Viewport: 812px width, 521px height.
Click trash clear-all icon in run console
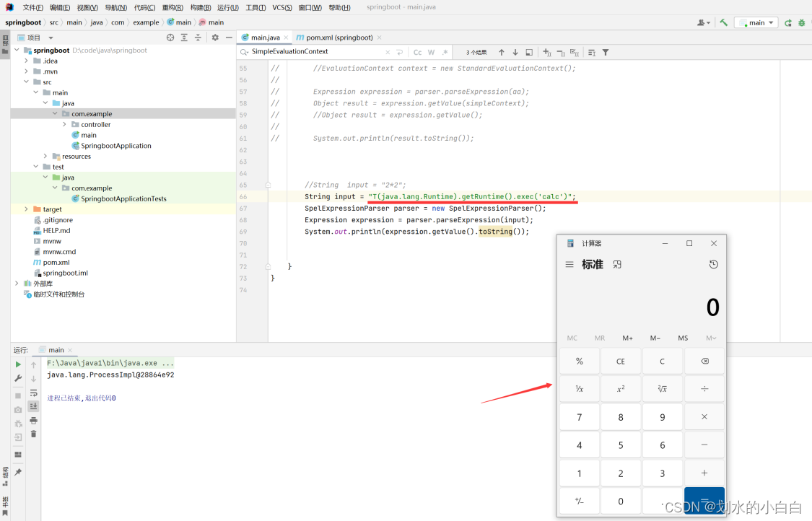(x=34, y=434)
